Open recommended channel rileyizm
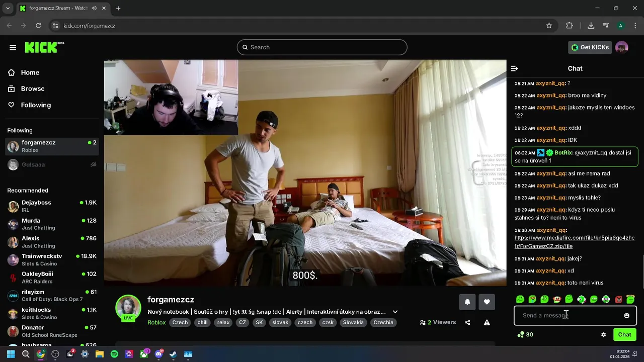 coord(52,296)
